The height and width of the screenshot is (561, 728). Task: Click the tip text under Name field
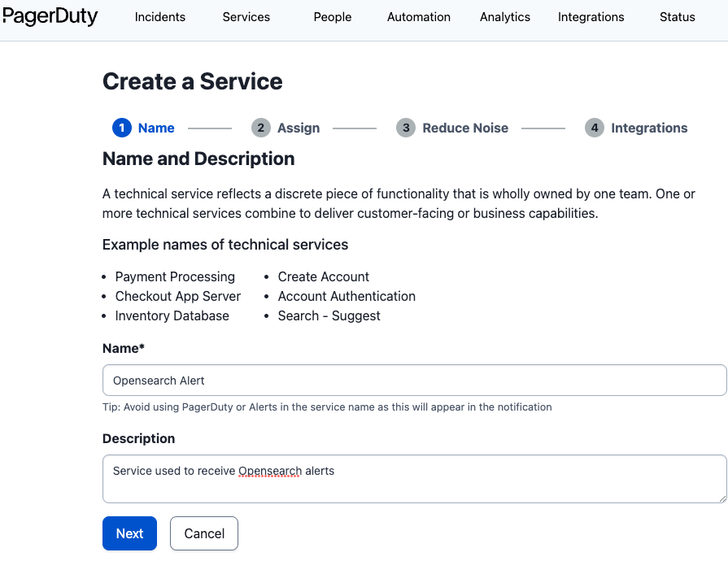[x=327, y=407]
